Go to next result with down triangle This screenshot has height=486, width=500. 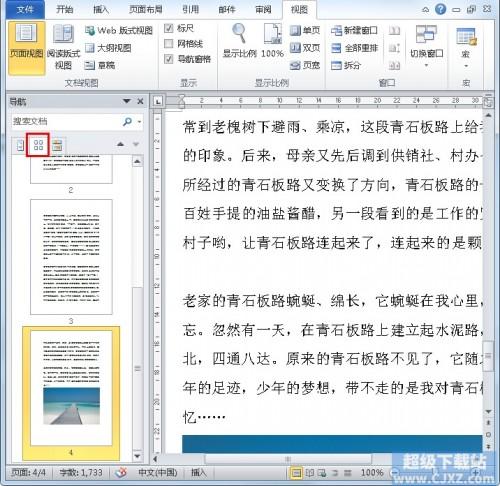click(x=136, y=144)
